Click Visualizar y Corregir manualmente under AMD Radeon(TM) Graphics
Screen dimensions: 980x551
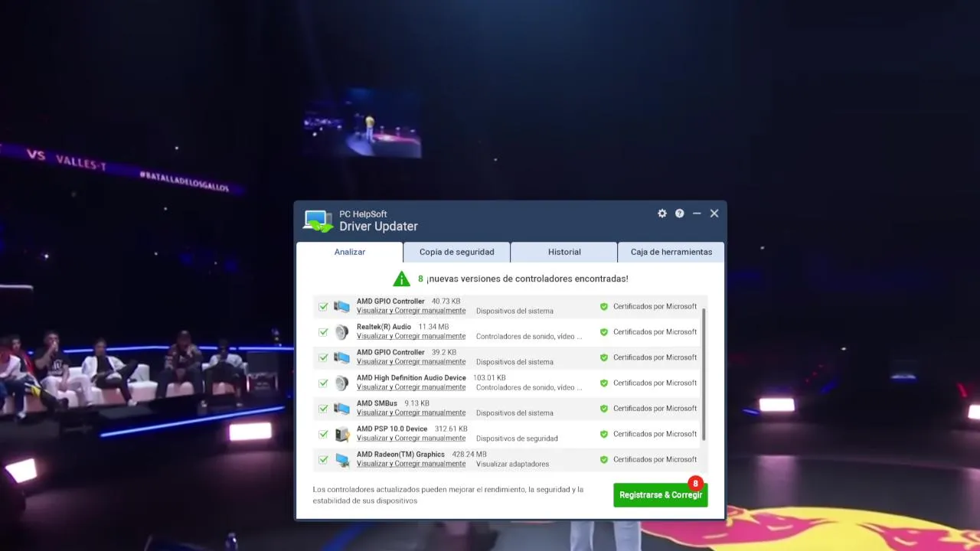pos(411,464)
